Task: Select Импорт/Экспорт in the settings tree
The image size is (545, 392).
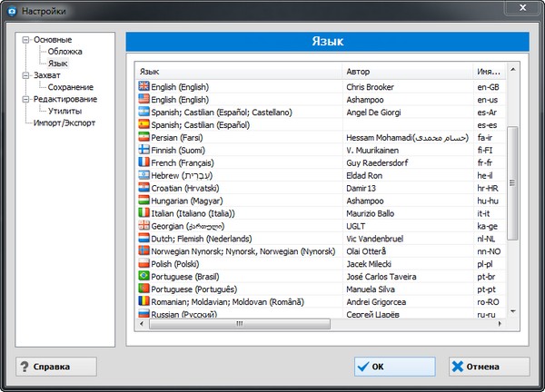Action: pos(64,122)
